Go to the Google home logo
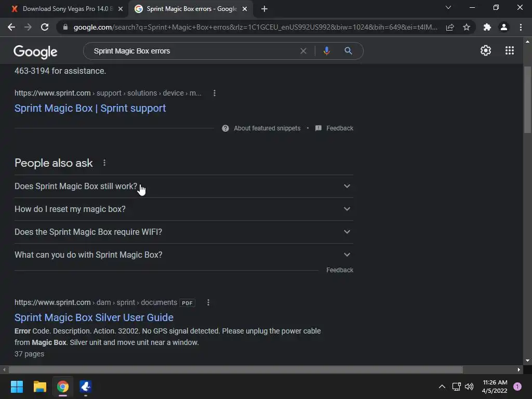The height and width of the screenshot is (399, 532). click(35, 51)
